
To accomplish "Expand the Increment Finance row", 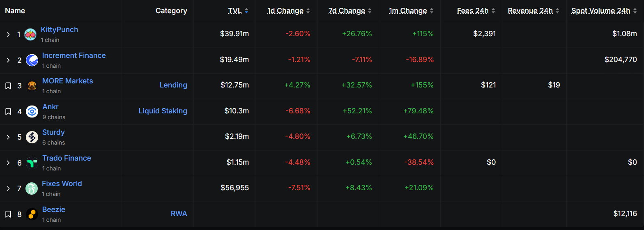I will click(8, 60).
